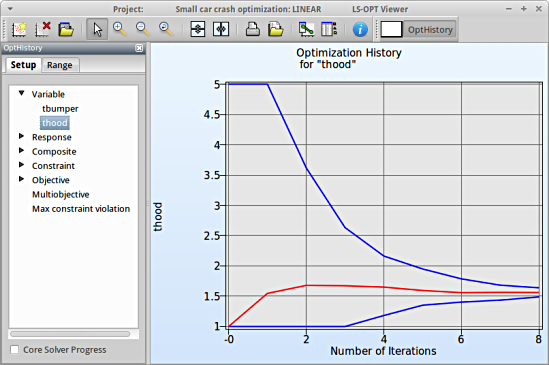Select the tbumper variable
549x365 pixels.
pos(60,109)
